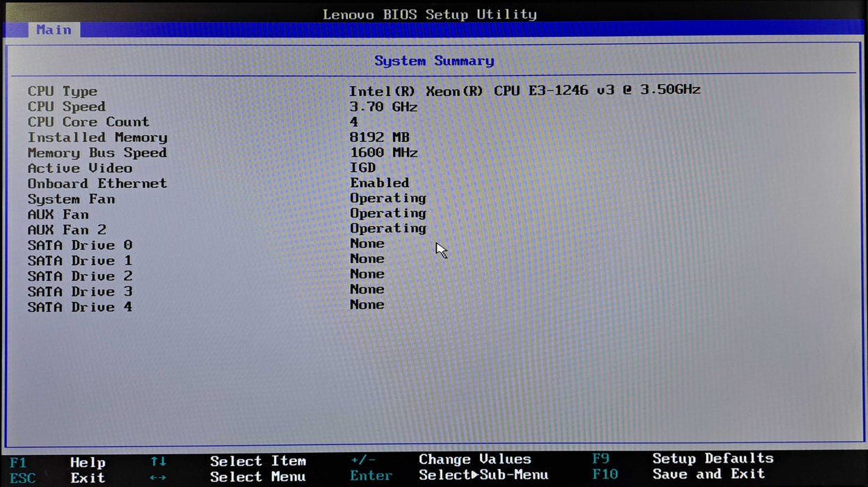Click the Memory Bus Speed label
Image resolution: width=868 pixels, height=487 pixels.
97,152
